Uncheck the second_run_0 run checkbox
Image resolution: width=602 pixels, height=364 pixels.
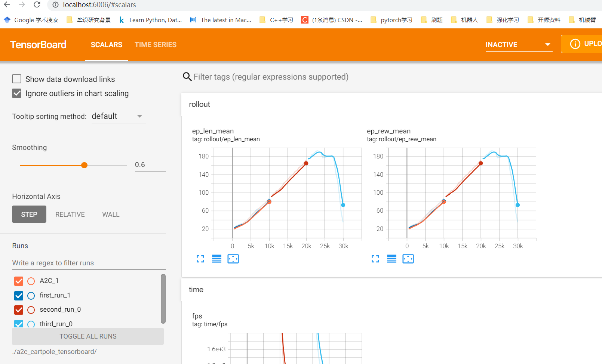[x=19, y=310]
